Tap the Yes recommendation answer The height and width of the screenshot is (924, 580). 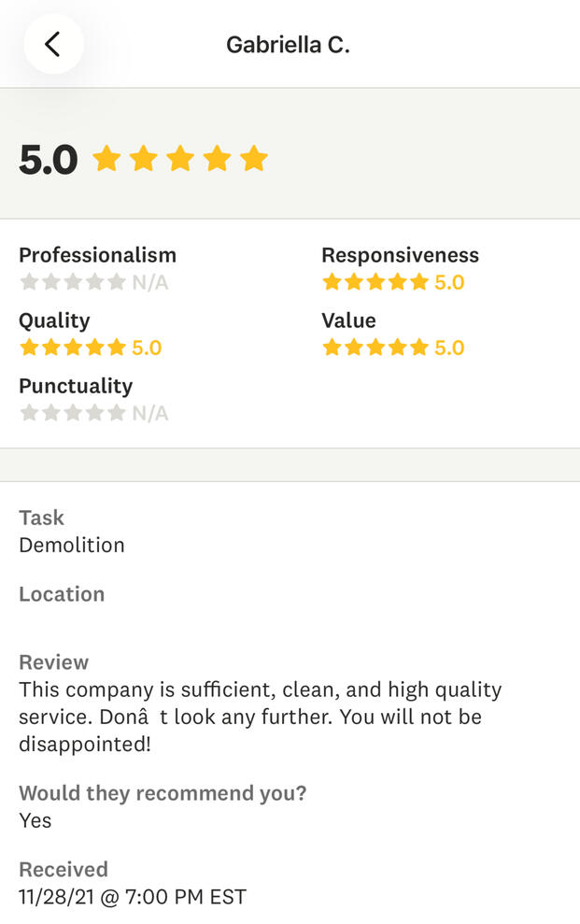35,820
